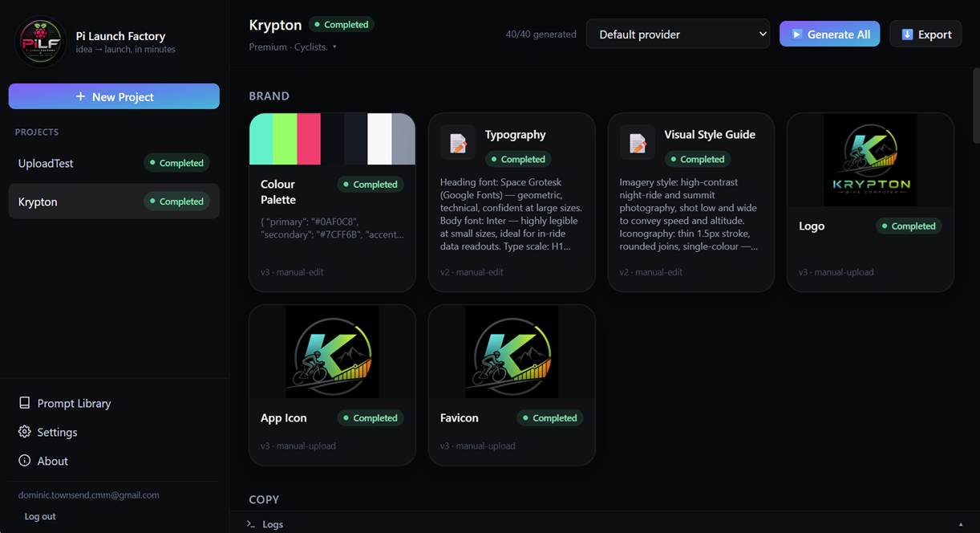
Task: Click the tagline idea → launch, in minutes
Action: pyautogui.click(x=125, y=50)
